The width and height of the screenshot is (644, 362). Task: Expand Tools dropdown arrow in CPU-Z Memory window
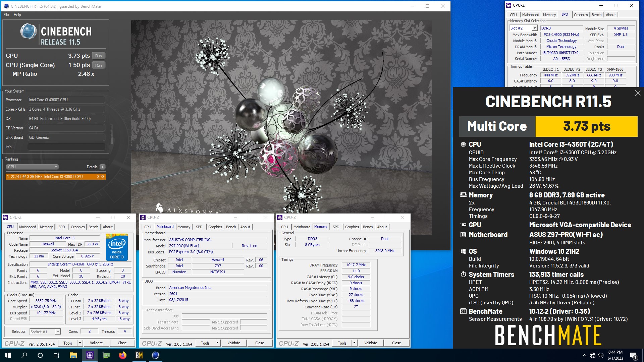tap(354, 343)
